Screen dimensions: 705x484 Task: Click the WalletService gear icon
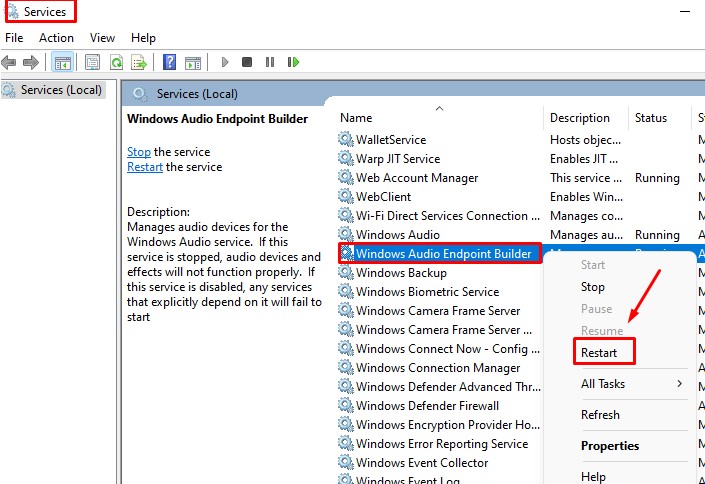point(346,139)
